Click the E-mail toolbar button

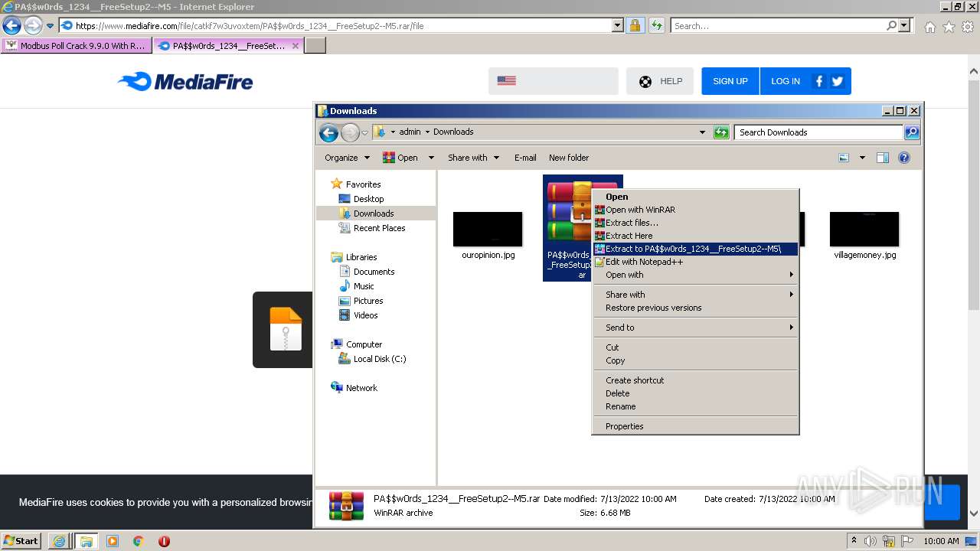pyautogui.click(x=525, y=158)
